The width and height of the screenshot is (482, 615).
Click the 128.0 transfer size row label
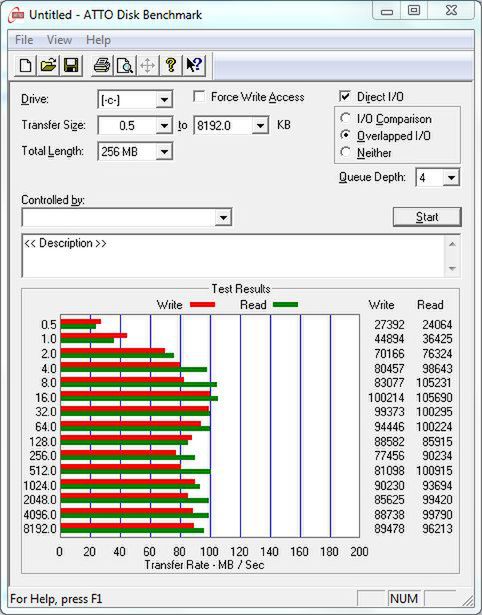[43, 442]
